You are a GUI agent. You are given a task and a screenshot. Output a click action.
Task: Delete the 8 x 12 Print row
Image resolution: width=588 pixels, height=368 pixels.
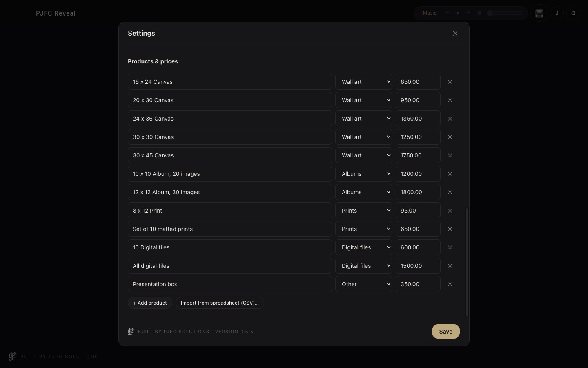coord(450,211)
